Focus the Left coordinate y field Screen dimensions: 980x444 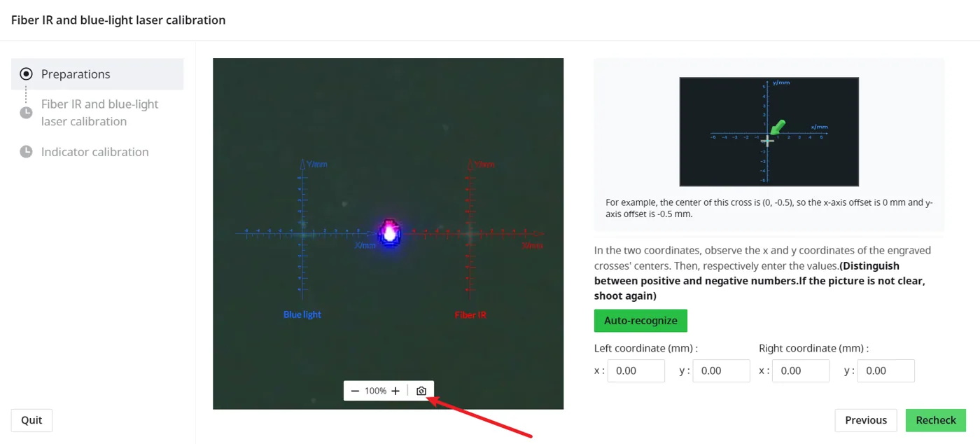pyautogui.click(x=721, y=370)
